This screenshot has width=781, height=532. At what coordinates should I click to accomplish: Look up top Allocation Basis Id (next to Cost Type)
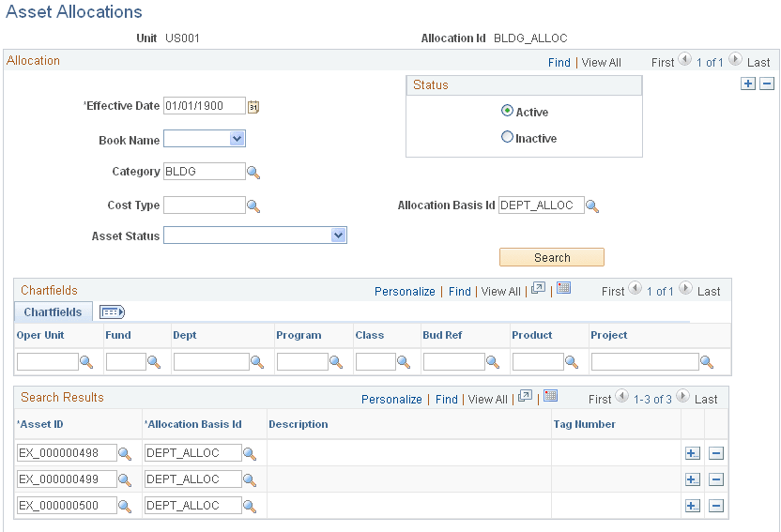tap(592, 206)
